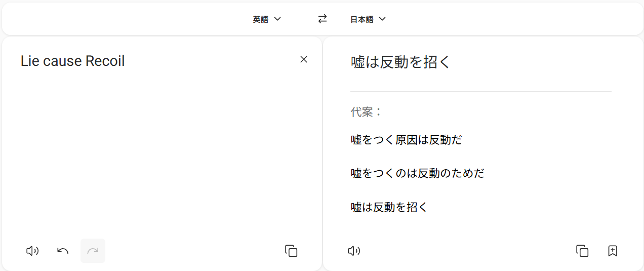644x271 pixels.
Task: Click into the source text 'Lie cause Recoil'
Action: coord(72,61)
